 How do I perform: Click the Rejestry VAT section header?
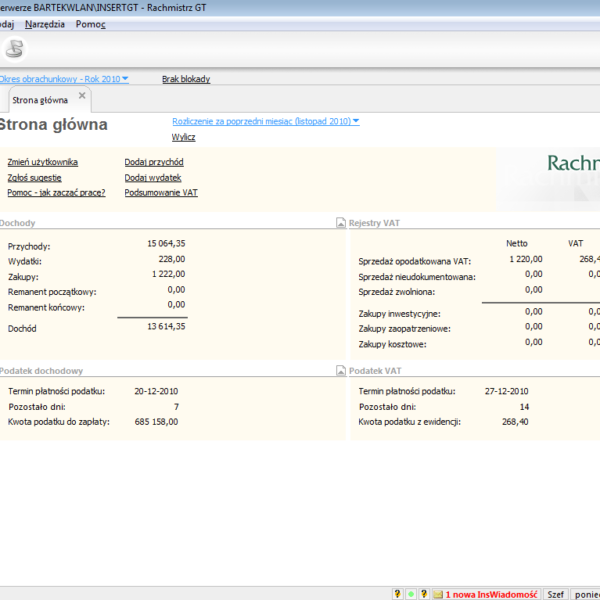[x=374, y=223]
